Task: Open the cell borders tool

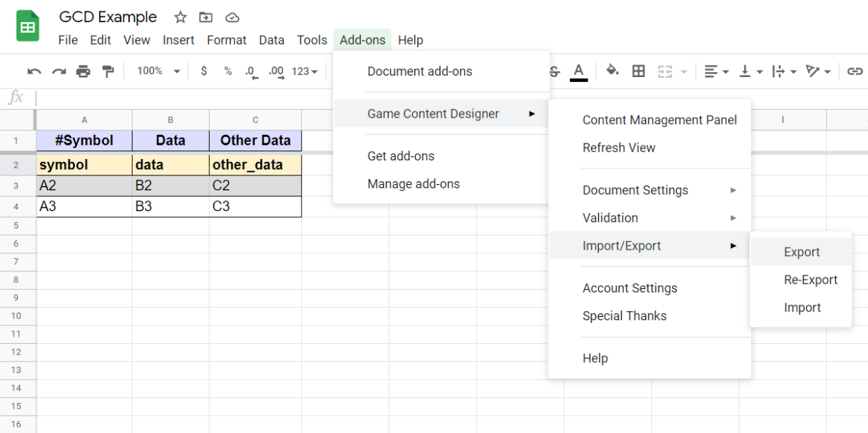Action: point(638,71)
